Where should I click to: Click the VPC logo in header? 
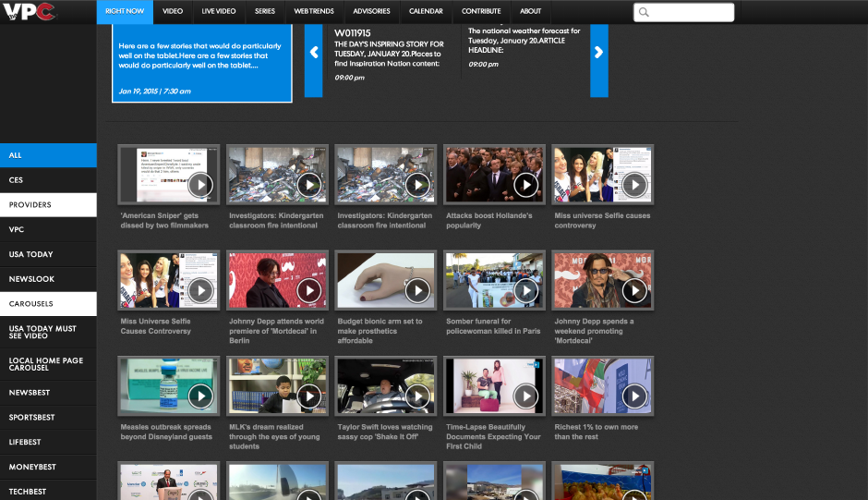coord(29,12)
